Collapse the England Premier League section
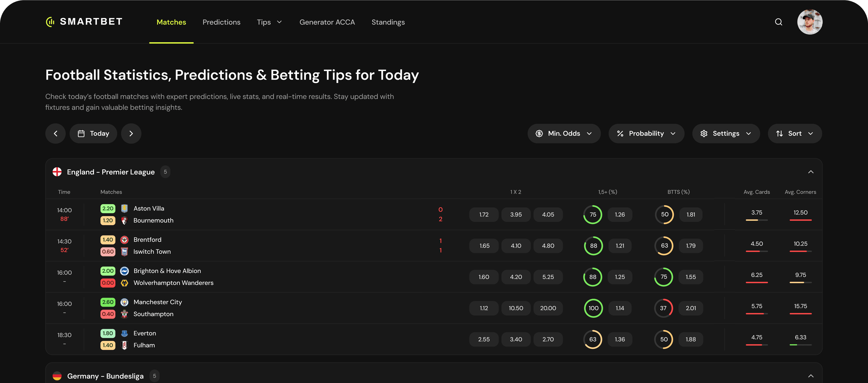 click(811, 172)
